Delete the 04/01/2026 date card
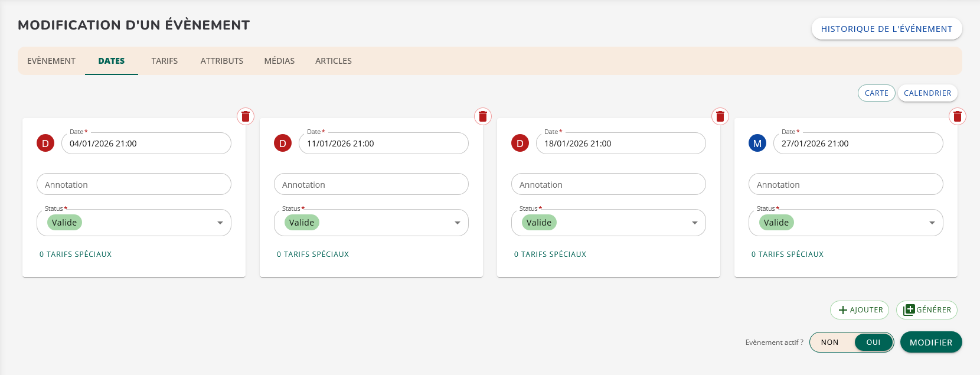The image size is (980, 375). click(246, 116)
